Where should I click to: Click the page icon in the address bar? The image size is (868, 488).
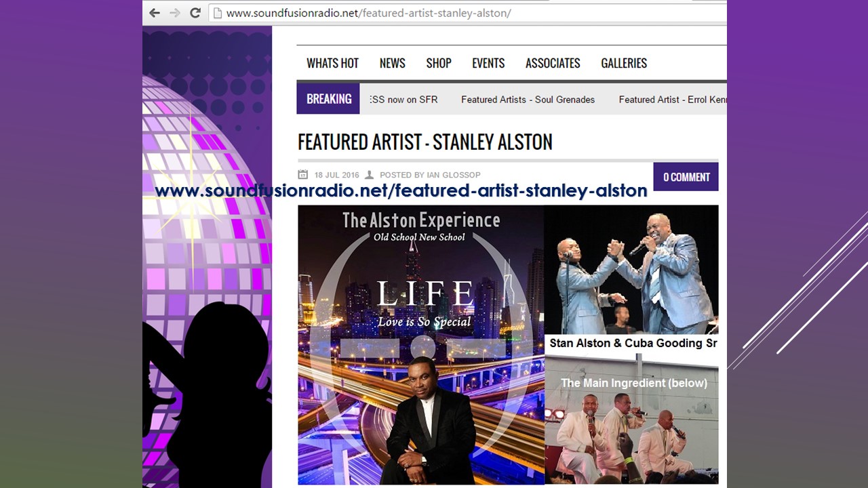pyautogui.click(x=217, y=13)
